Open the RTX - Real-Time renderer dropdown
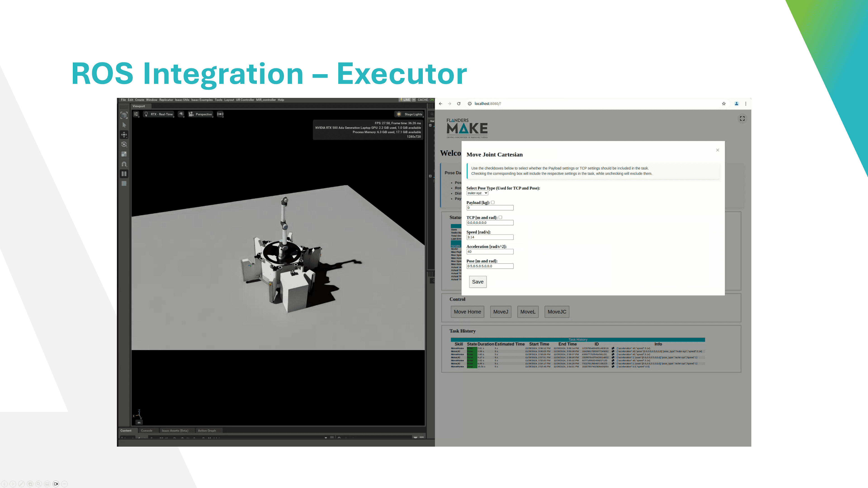868x488 pixels. (158, 114)
